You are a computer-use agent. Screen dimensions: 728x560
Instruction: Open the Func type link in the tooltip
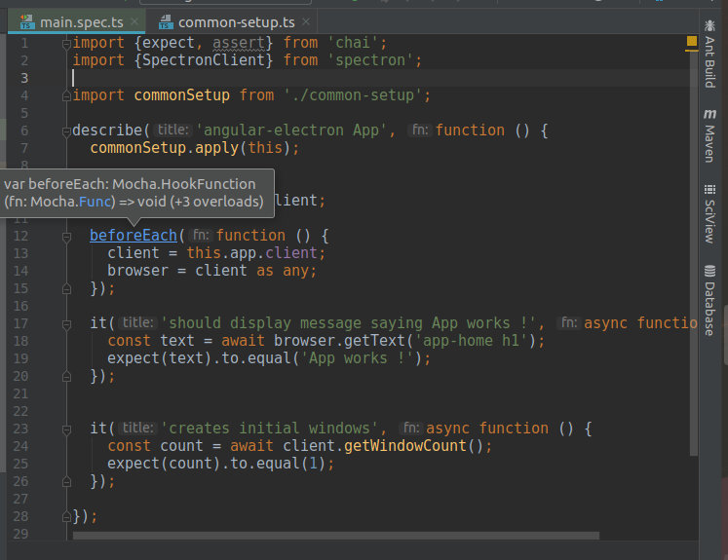click(95, 202)
